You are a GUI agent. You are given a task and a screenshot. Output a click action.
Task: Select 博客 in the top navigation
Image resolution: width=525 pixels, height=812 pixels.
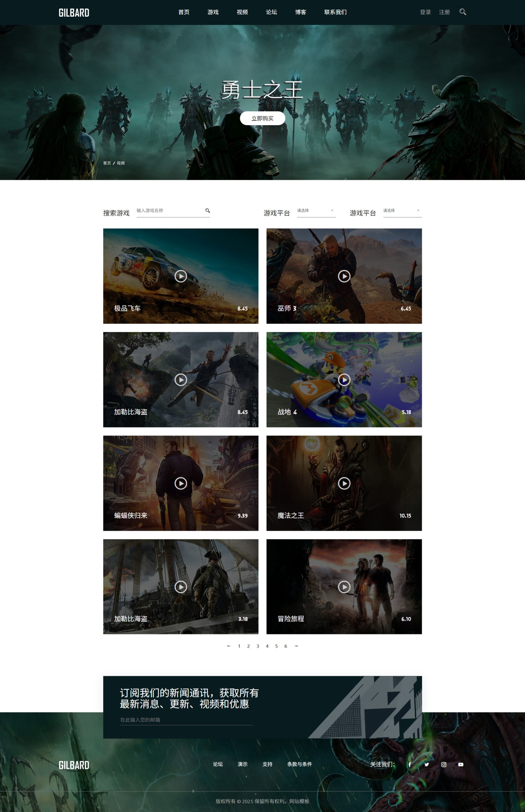(300, 12)
